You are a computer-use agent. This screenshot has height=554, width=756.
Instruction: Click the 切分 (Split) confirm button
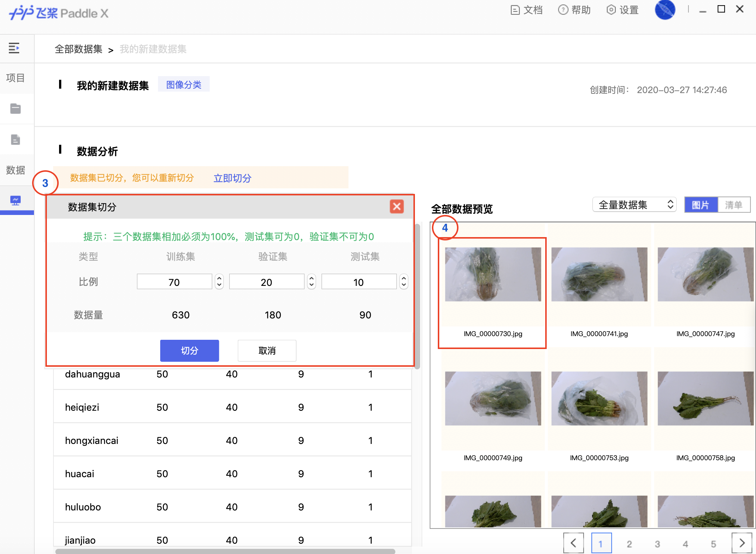pos(189,351)
